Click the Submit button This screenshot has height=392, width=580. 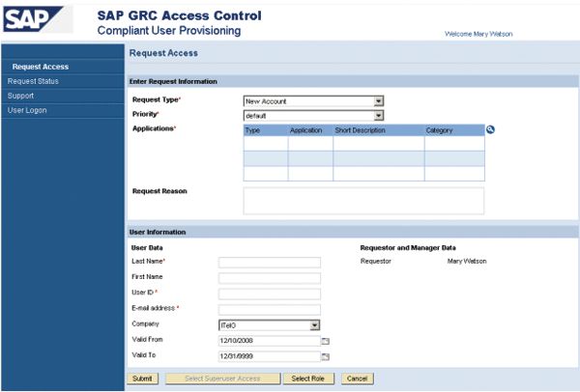coord(143,378)
